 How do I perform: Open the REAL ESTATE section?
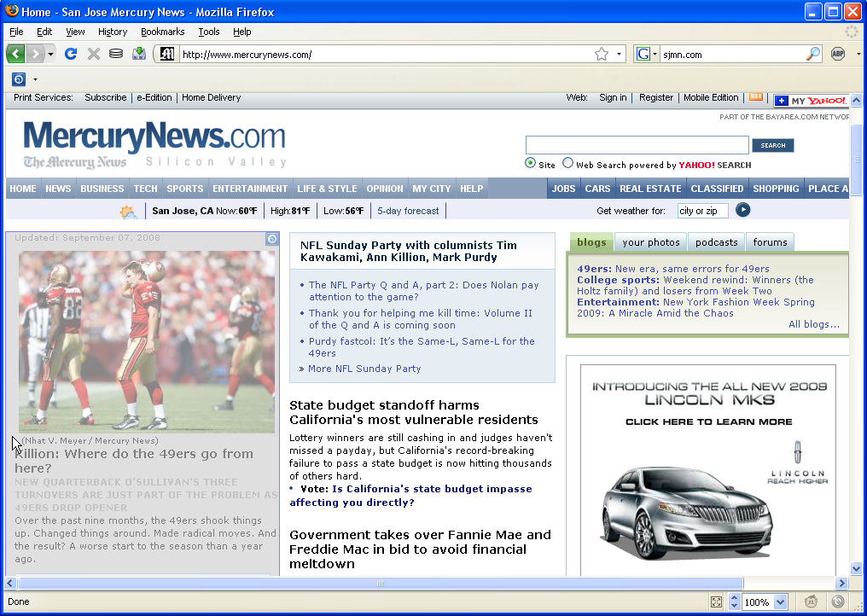click(650, 189)
